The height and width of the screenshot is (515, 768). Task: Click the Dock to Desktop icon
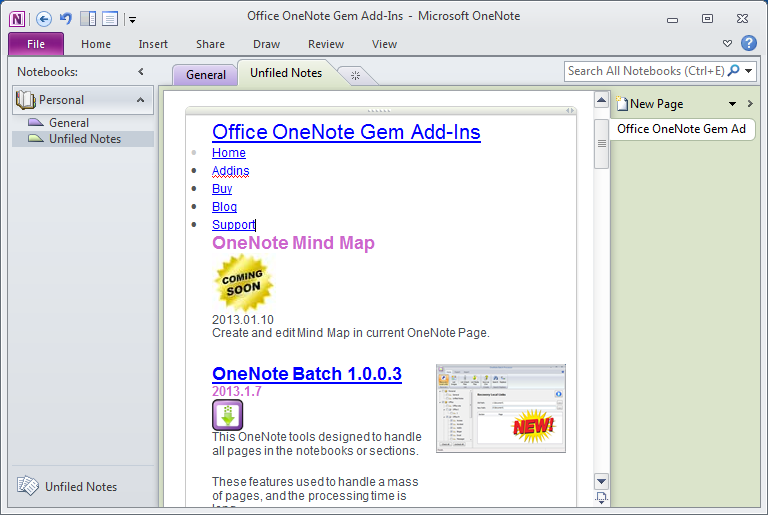point(88,19)
